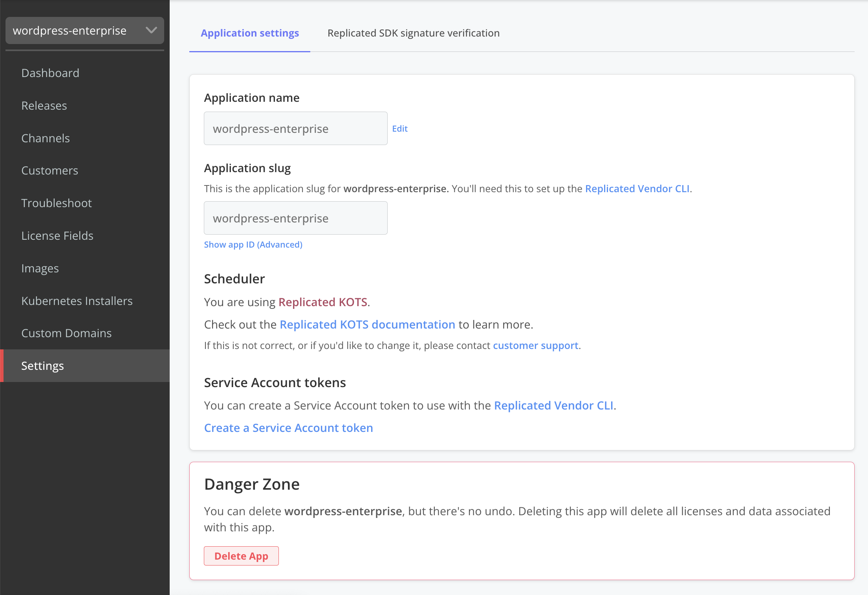Click the Releases sidebar icon
Screen dimensions: 868x595
(44, 106)
